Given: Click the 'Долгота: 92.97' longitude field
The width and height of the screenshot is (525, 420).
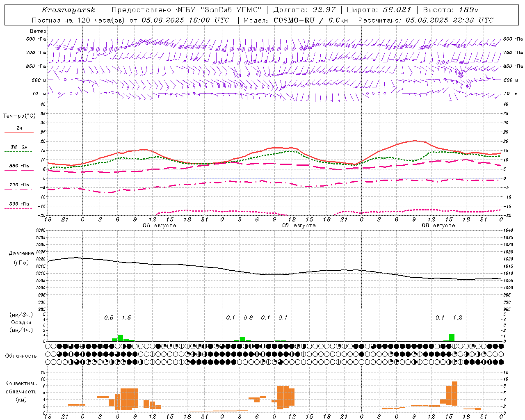Looking at the screenshot, I should 304,10.
